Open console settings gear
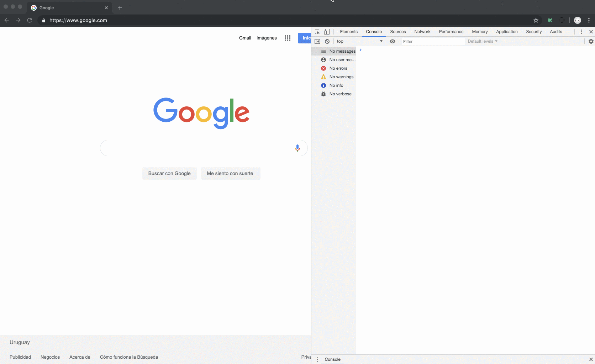Viewport: 595px width, 364px height. (x=591, y=41)
